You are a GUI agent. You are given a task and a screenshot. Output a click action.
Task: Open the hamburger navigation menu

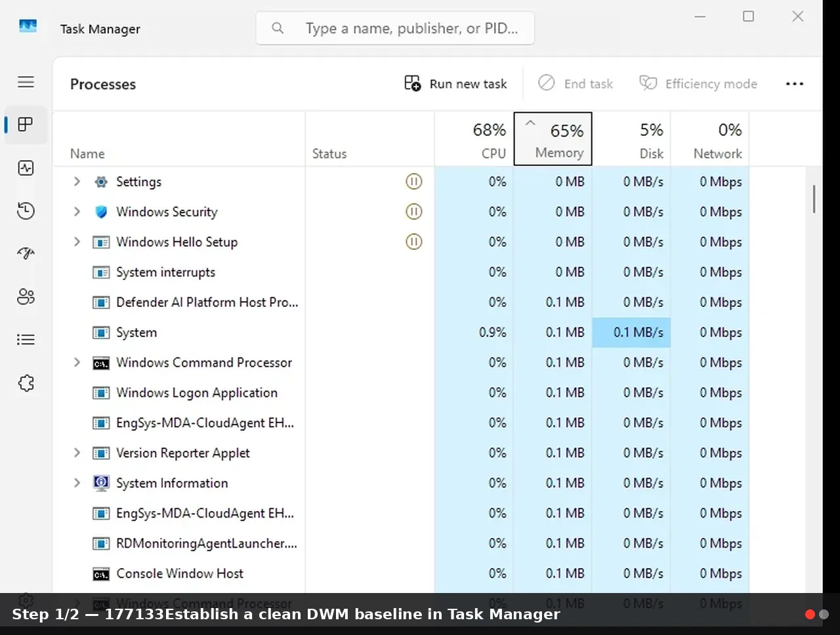click(x=26, y=82)
